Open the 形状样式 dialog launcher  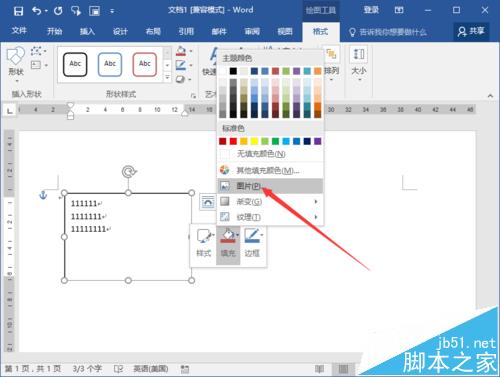coord(193,96)
